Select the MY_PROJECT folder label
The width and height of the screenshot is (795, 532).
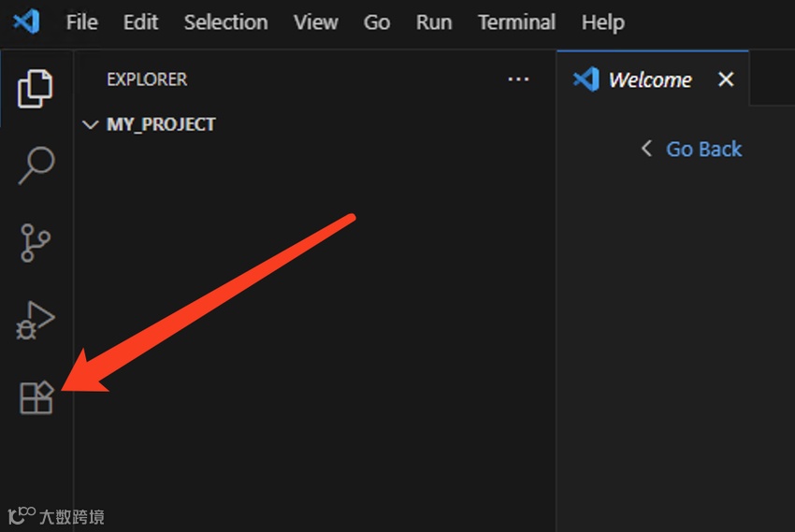pyautogui.click(x=161, y=124)
